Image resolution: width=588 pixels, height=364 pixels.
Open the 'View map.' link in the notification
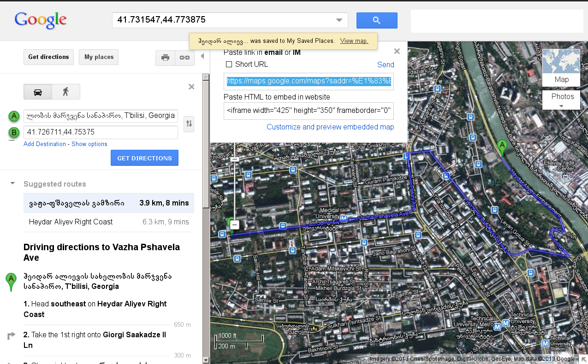(354, 41)
